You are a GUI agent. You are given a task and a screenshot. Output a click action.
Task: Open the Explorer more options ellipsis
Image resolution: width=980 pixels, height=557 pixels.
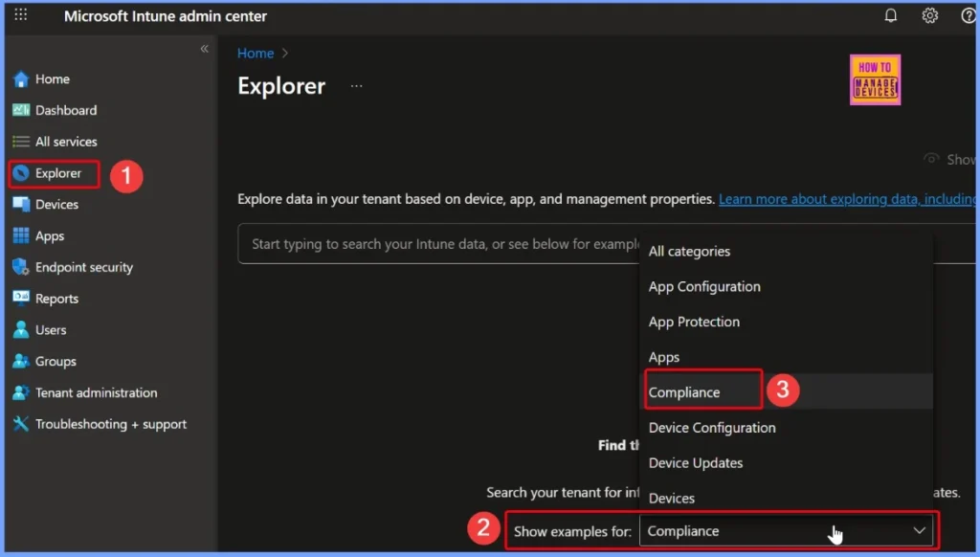pos(356,86)
